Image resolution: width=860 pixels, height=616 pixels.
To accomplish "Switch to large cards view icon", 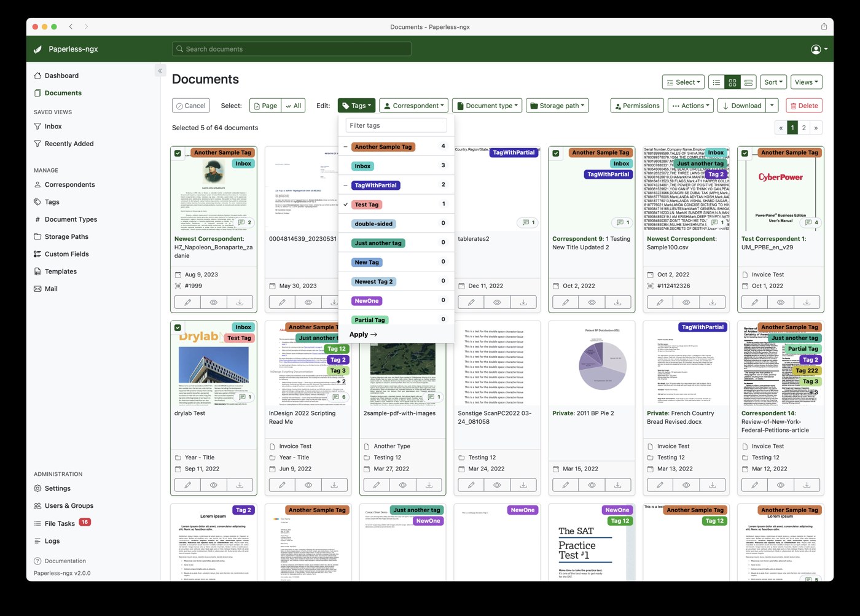I will point(748,82).
